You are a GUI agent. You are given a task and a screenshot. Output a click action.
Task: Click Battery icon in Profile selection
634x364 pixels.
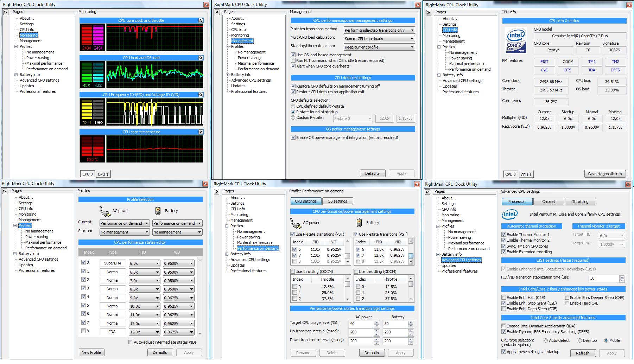[158, 211]
